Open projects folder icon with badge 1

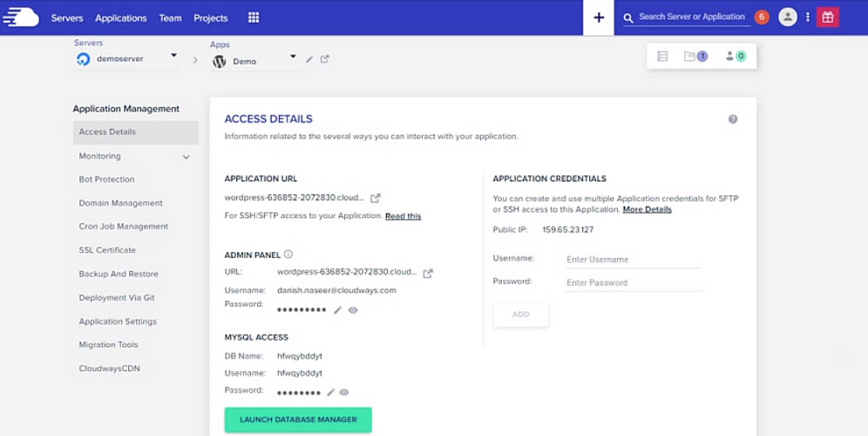(695, 56)
